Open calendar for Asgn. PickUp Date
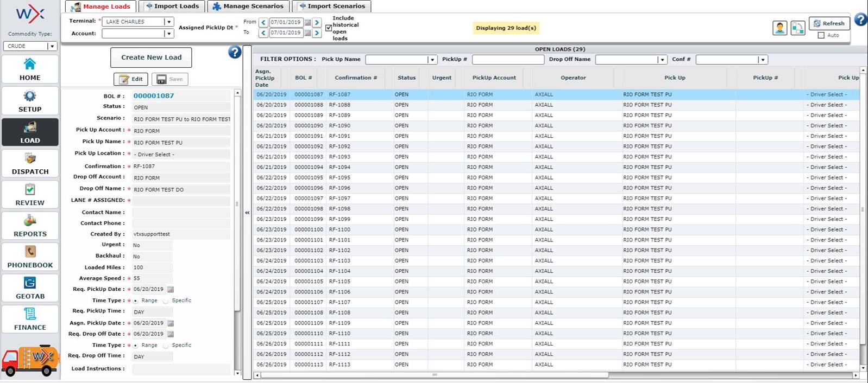The width and height of the screenshot is (868, 383). coord(171,323)
